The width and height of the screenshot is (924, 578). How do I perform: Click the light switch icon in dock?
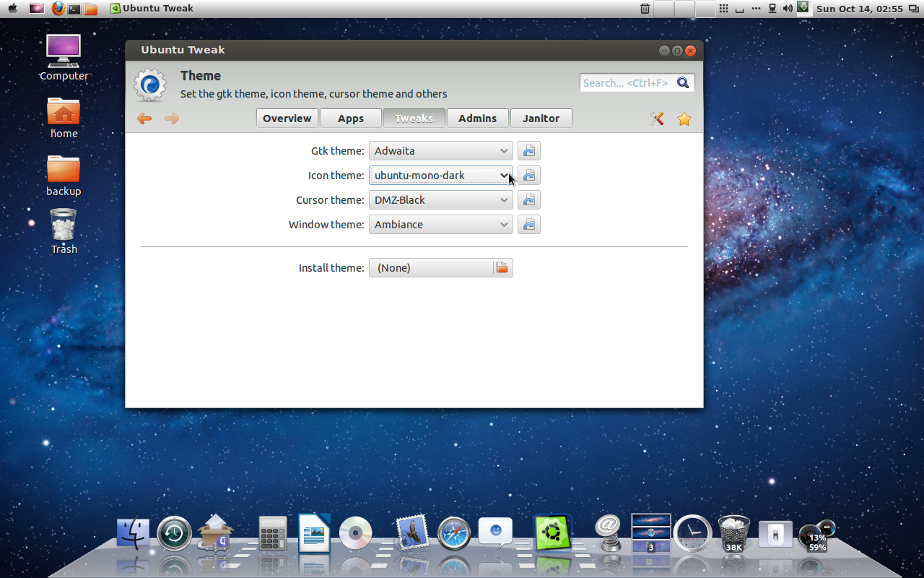tap(775, 535)
